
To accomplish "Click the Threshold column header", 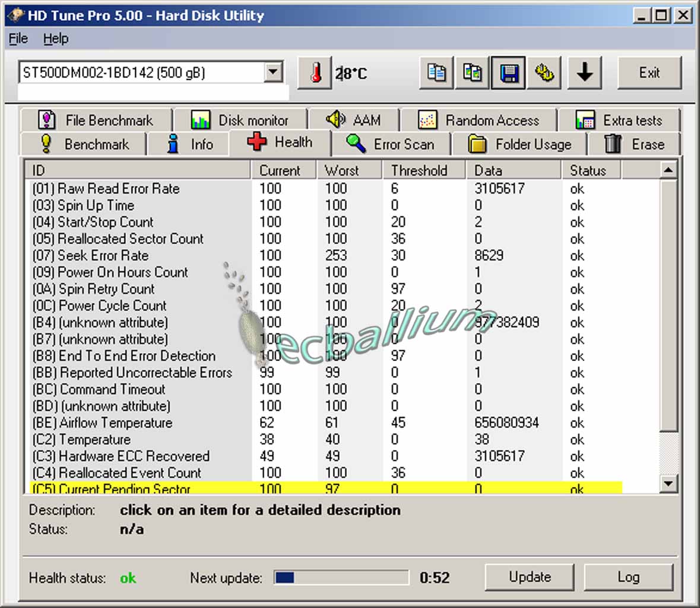I will [x=419, y=170].
